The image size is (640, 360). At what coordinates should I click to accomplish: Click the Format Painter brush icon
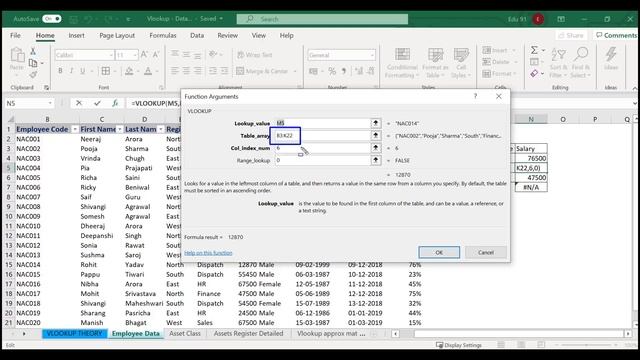click(x=33, y=75)
